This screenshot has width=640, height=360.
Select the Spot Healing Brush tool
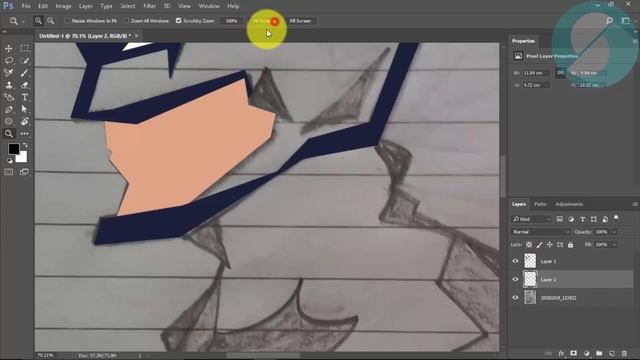pos(9,73)
